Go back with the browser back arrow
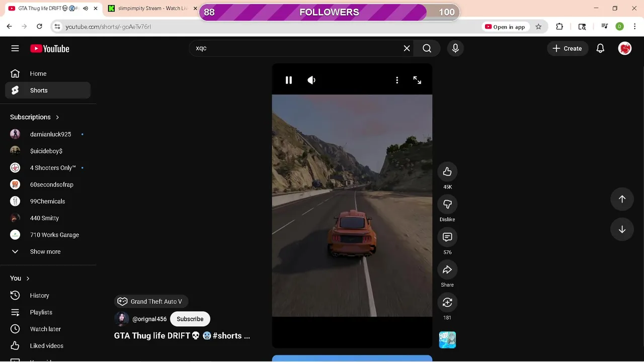The width and height of the screenshot is (644, 362). tap(9, 27)
